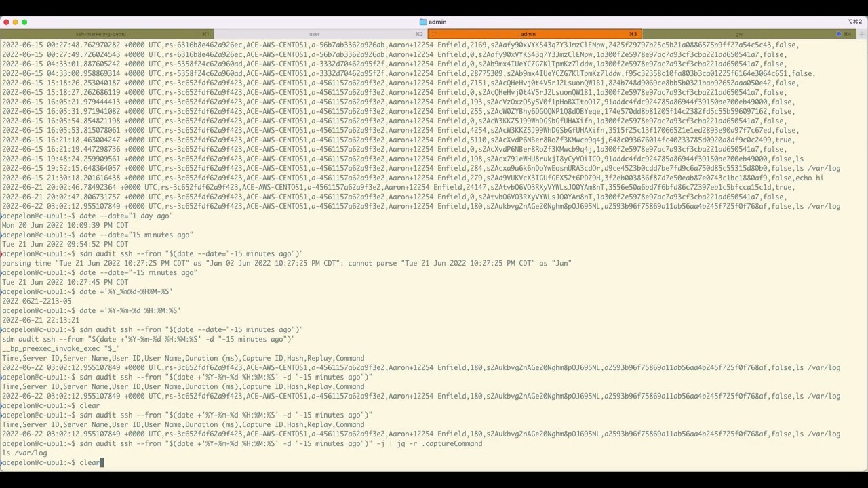Click the final 'clear' command at the prompt

pos(90,462)
